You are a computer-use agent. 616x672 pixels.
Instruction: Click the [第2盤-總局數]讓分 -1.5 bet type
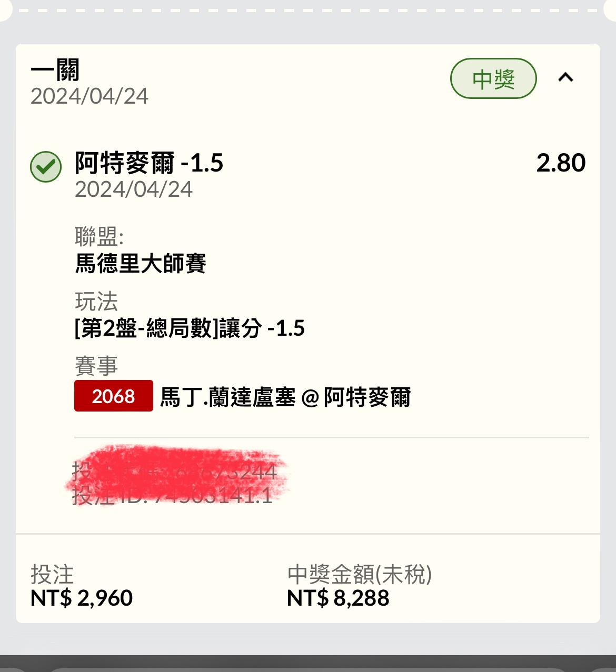(x=190, y=328)
